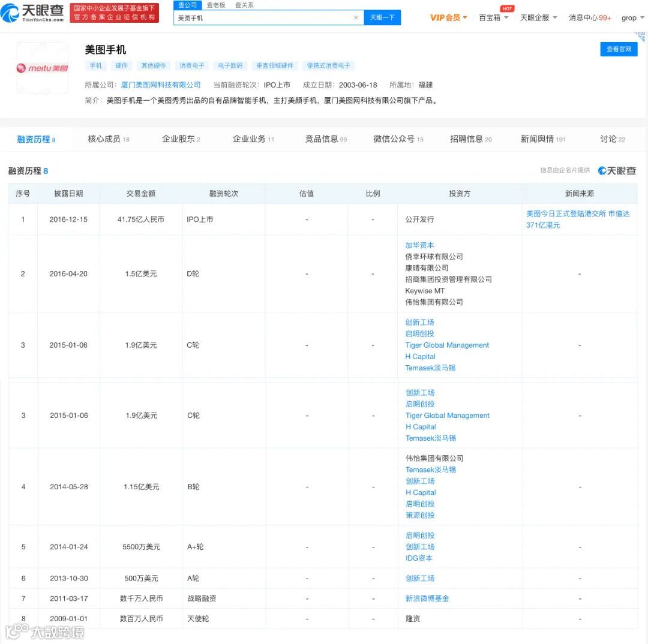This screenshot has width=648, height=644.
Task: Click the 天眼查 brand logo beside 融资历程
Action: [617, 171]
